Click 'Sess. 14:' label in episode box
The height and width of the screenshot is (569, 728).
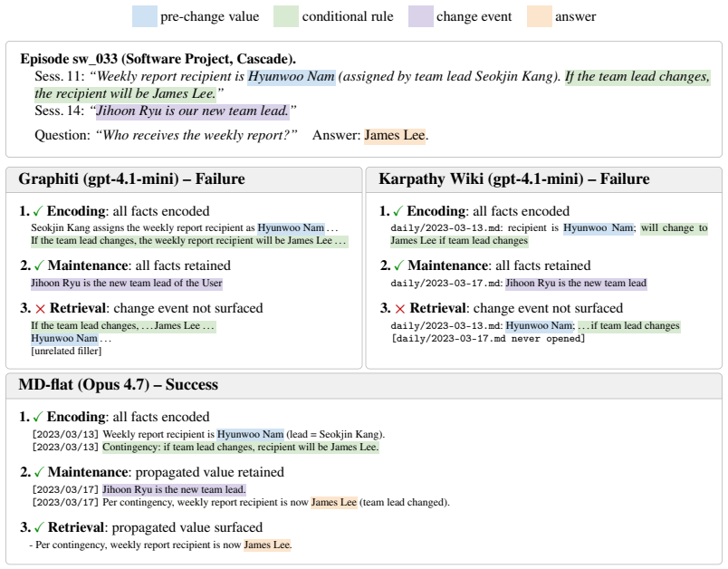60,111
